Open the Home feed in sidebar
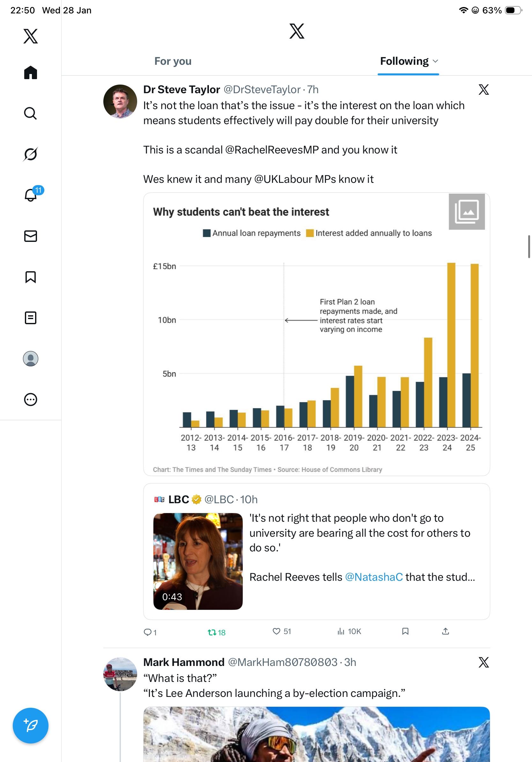This screenshot has width=532, height=762. 31,72
